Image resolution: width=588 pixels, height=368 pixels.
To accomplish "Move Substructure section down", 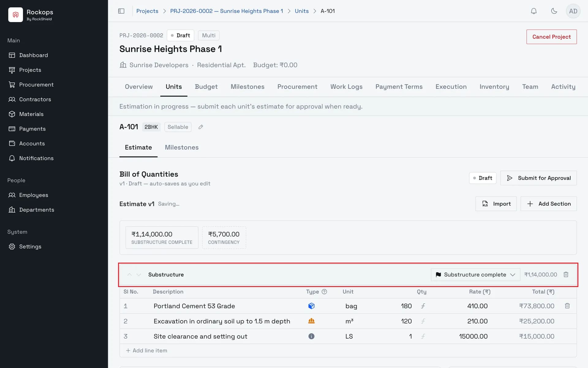I will coord(139,274).
